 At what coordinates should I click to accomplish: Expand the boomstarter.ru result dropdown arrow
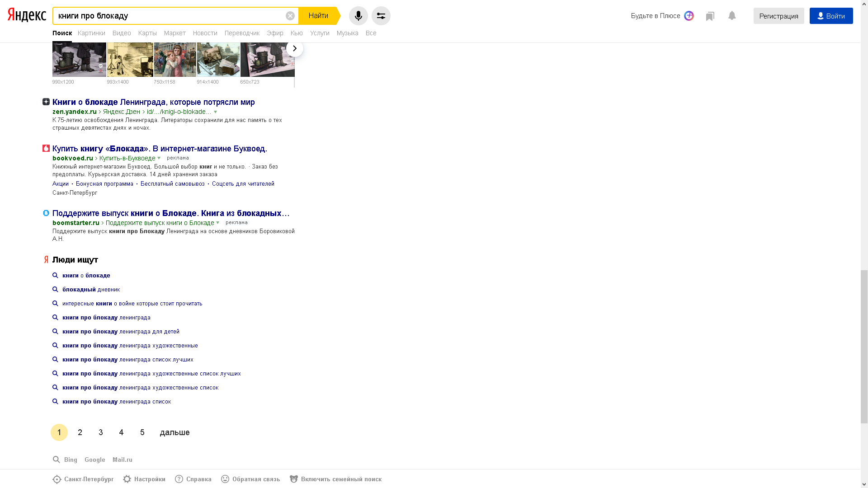(x=218, y=223)
